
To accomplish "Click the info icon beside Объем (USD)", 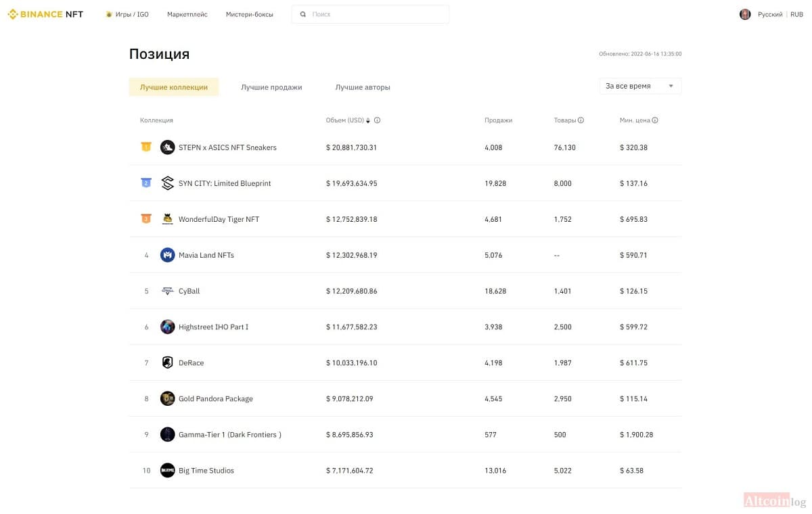I will [x=377, y=120].
